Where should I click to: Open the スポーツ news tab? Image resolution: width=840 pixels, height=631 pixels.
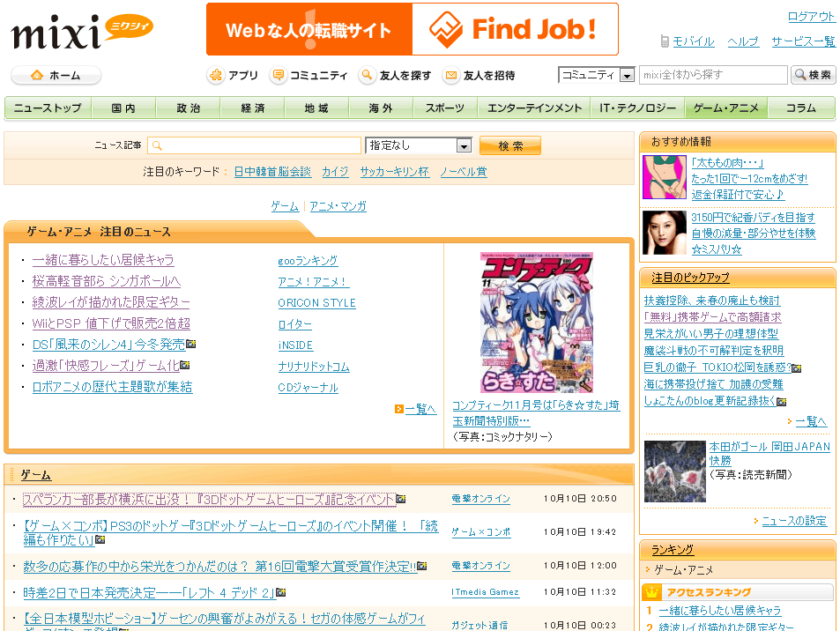pyautogui.click(x=445, y=108)
